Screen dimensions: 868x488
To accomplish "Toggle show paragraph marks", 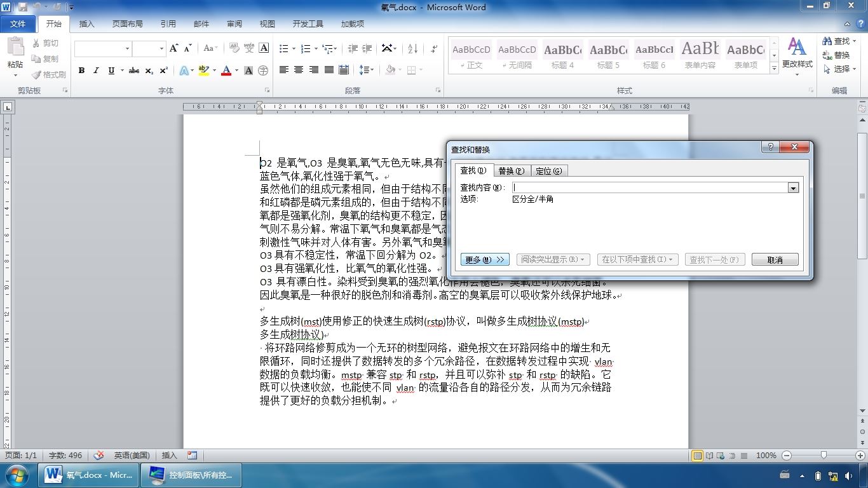I will (x=434, y=48).
